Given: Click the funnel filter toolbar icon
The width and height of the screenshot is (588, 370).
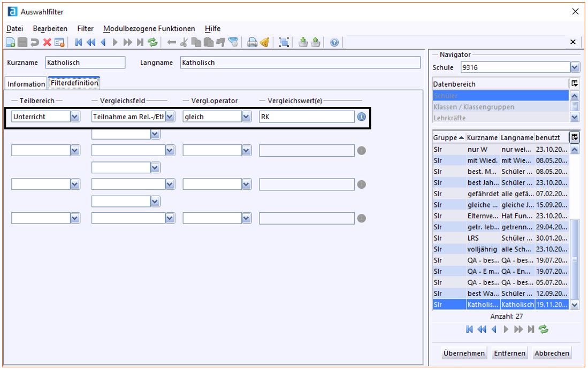Looking at the screenshot, I should pos(233,42).
